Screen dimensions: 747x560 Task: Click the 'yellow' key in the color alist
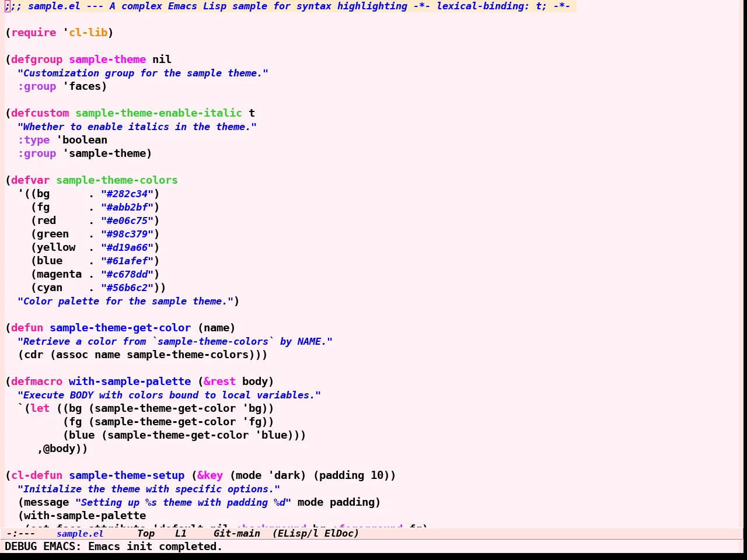56,247
